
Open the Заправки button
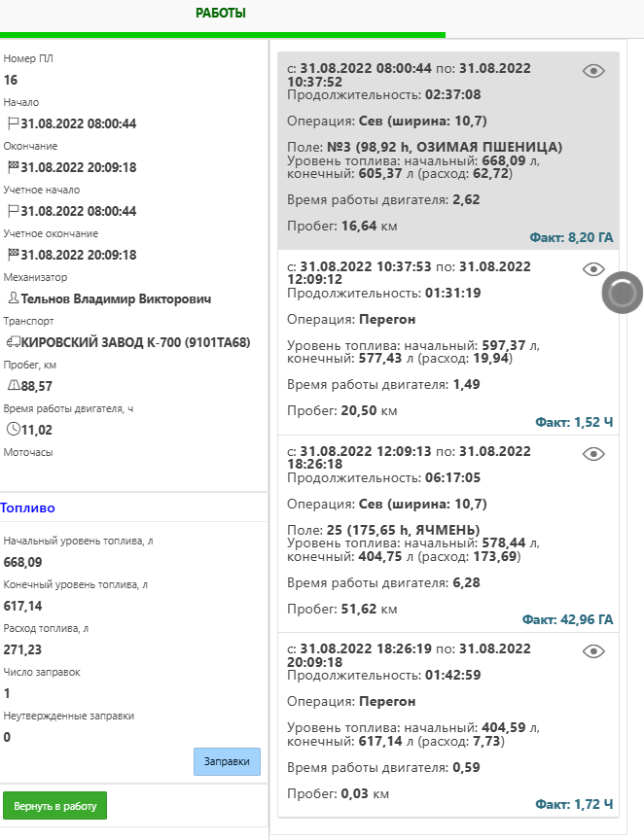click(x=227, y=762)
